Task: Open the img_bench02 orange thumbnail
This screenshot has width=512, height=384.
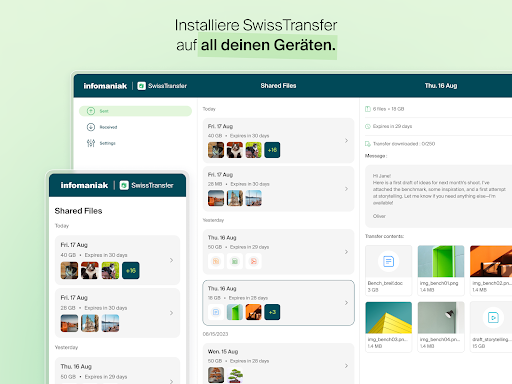Action: coord(491,261)
